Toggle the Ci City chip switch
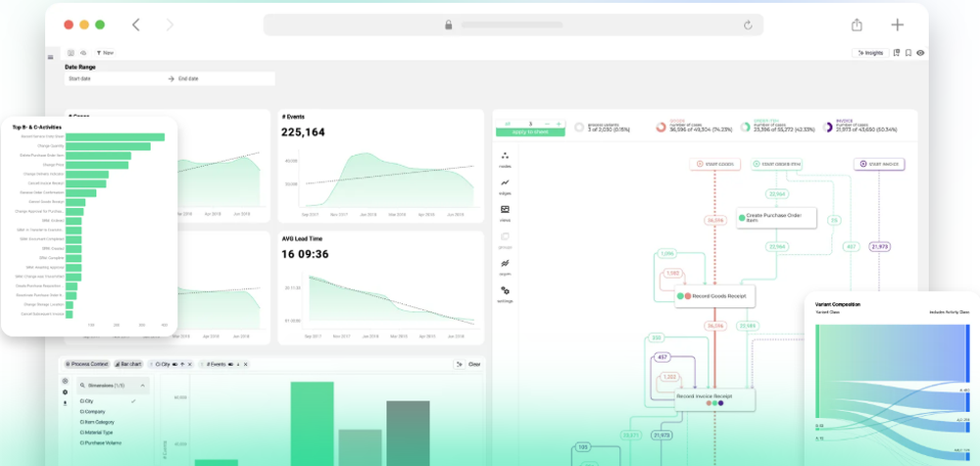 pos(175,364)
